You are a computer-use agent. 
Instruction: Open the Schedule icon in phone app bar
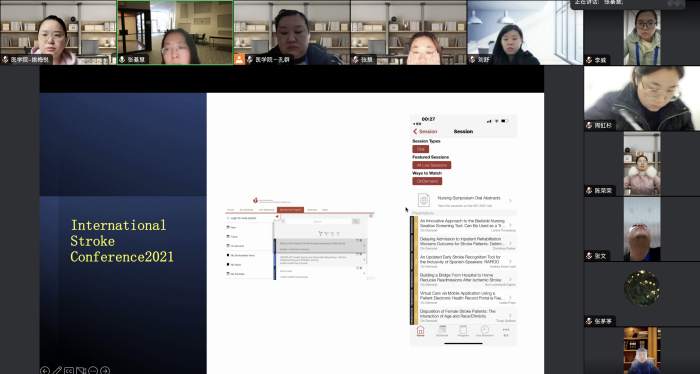click(x=442, y=331)
